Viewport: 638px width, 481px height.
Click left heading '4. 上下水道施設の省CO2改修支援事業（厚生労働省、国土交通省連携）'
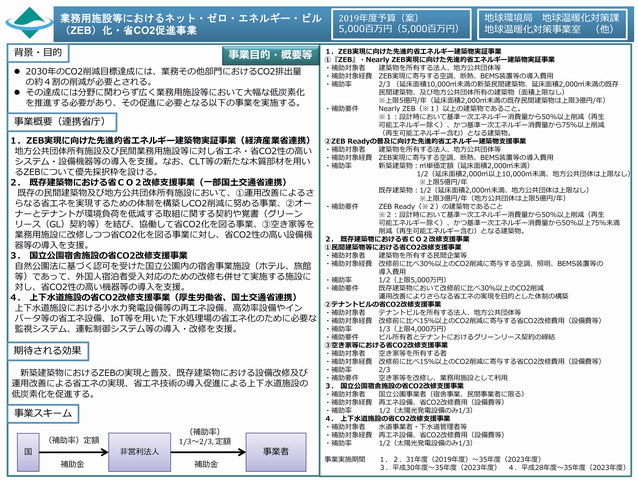[154, 297]
